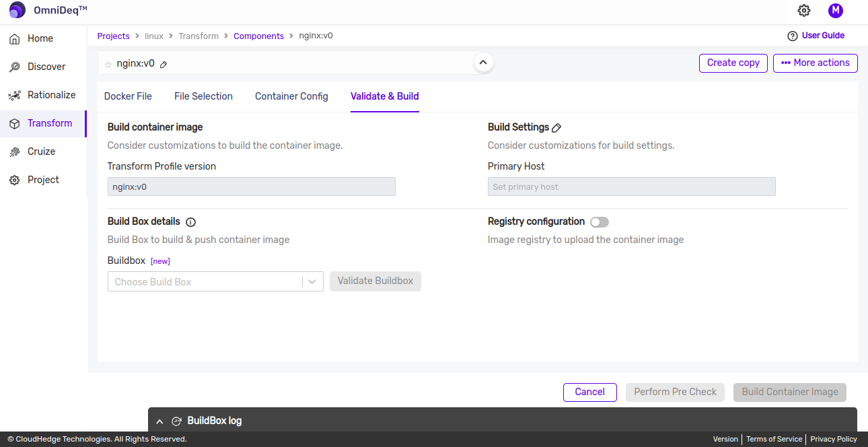Click the Registry configuration label
868x447 pixels.
(536, 221)
